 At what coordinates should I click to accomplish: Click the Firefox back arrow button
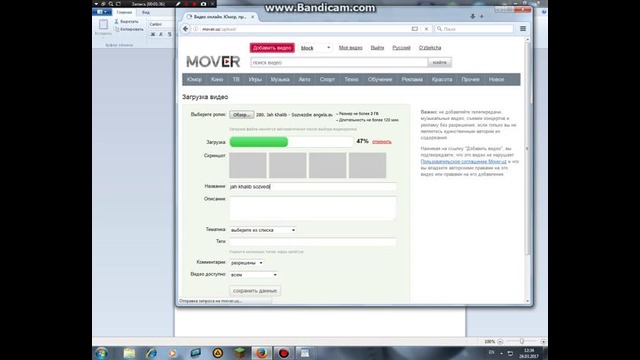(x=186, y=29)
